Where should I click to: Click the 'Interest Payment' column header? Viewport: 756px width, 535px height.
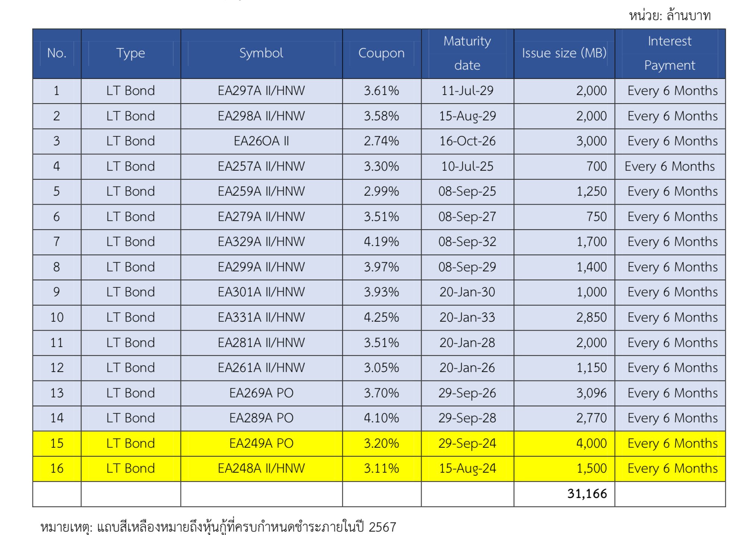(x=670, y=53)
